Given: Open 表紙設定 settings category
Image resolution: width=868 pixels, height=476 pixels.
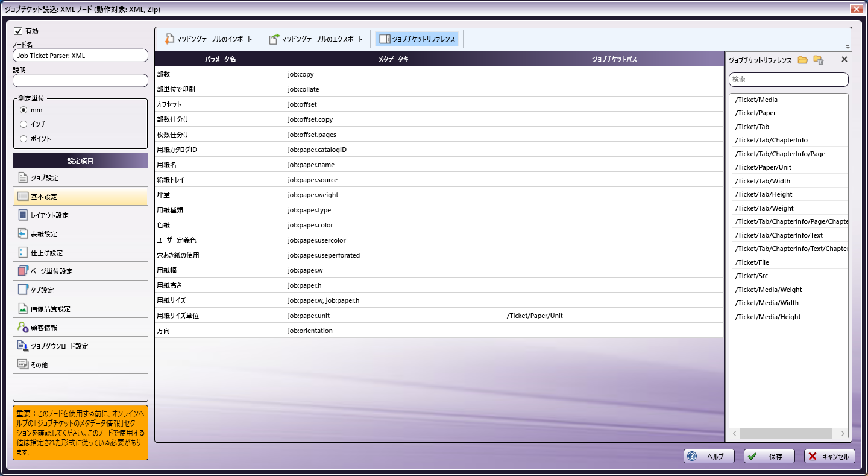Looking at the screenshot, I should [80, 234].
